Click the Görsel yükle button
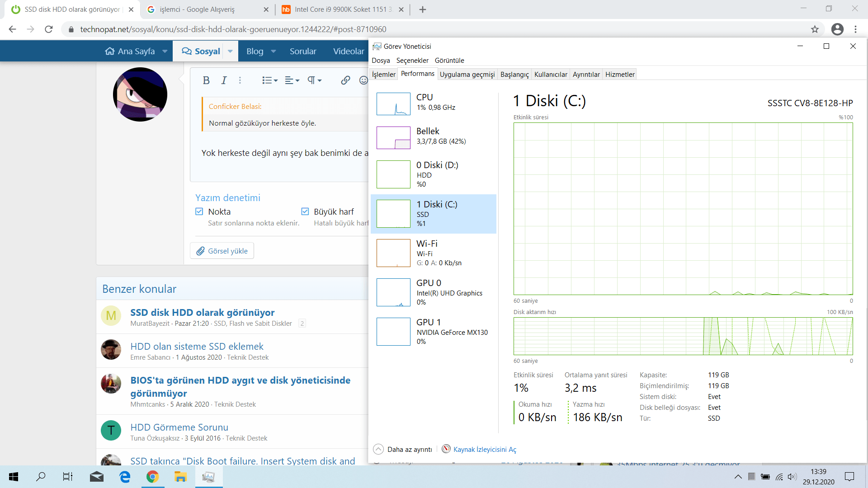The height and width of the screenshot is (488, 868). click(222, 251)
